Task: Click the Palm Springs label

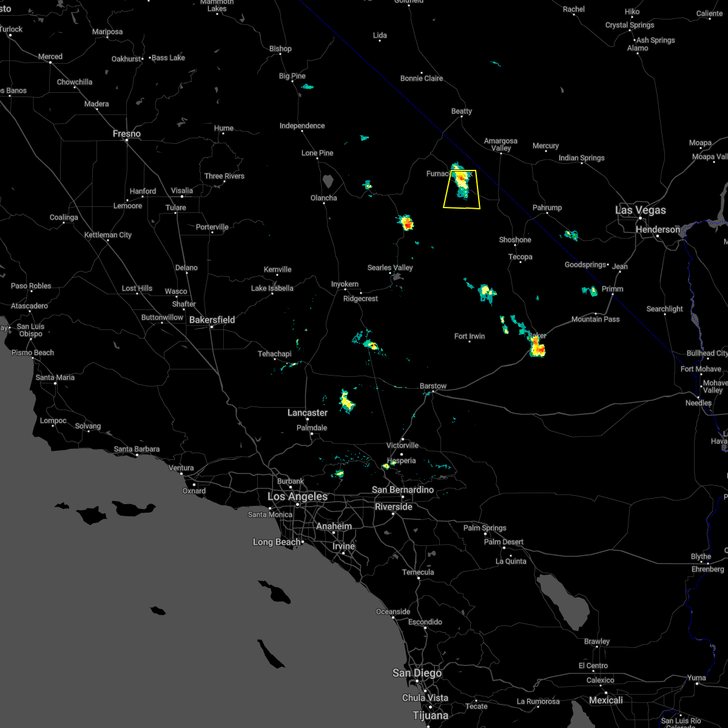Action: point(485,528)
